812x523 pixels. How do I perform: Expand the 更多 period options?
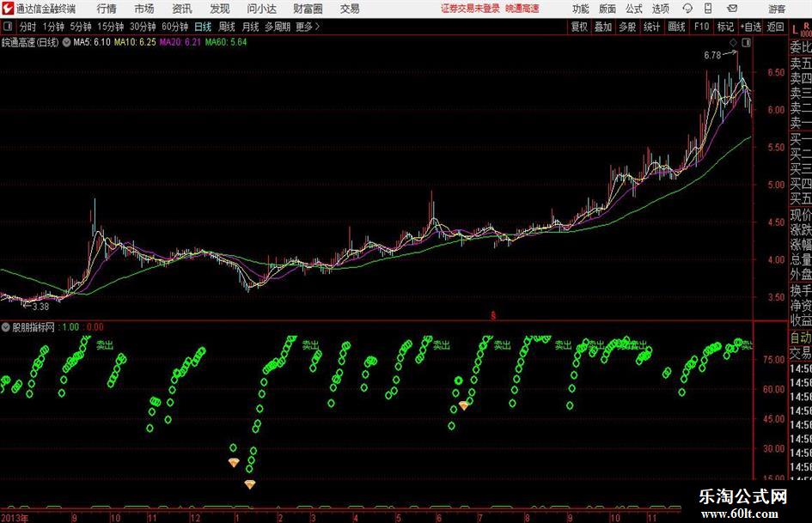click(308, 27)
